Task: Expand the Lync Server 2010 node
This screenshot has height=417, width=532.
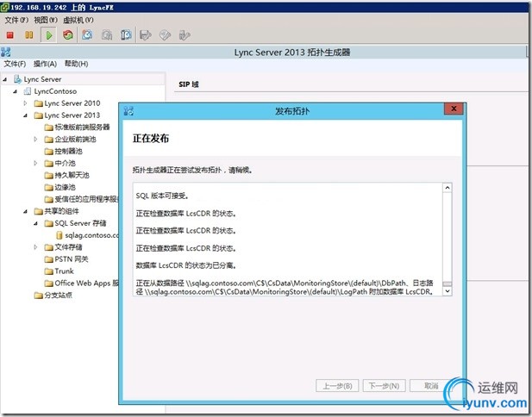Action: (25, 103)
